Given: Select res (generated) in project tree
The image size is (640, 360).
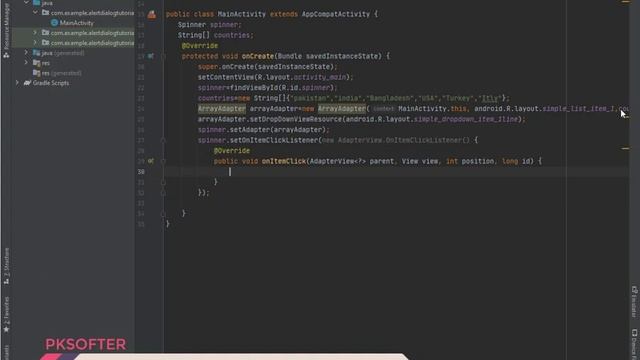Looking at the screenshot, I should click(x=62, y=73).
